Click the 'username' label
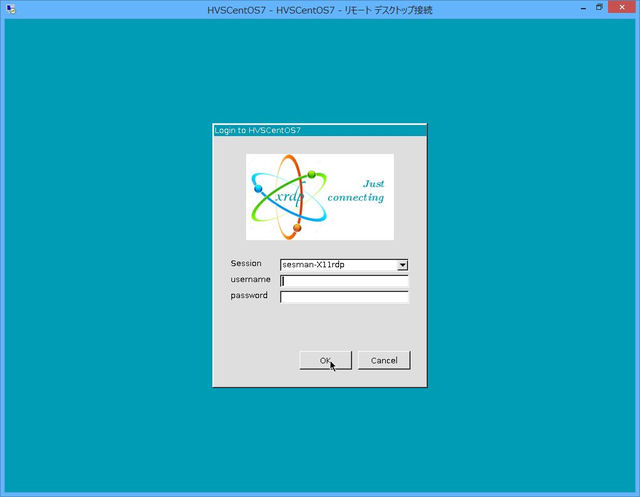 tap(250, 280)
